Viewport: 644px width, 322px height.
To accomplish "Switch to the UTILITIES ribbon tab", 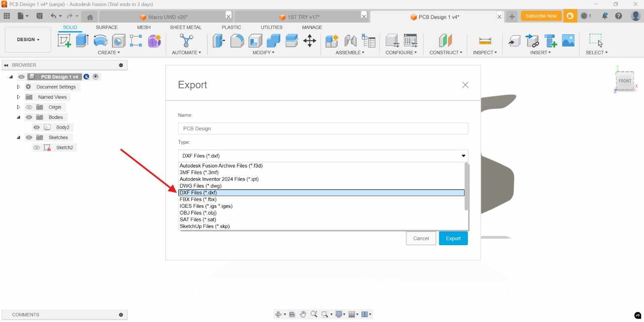I will [272, 27].
